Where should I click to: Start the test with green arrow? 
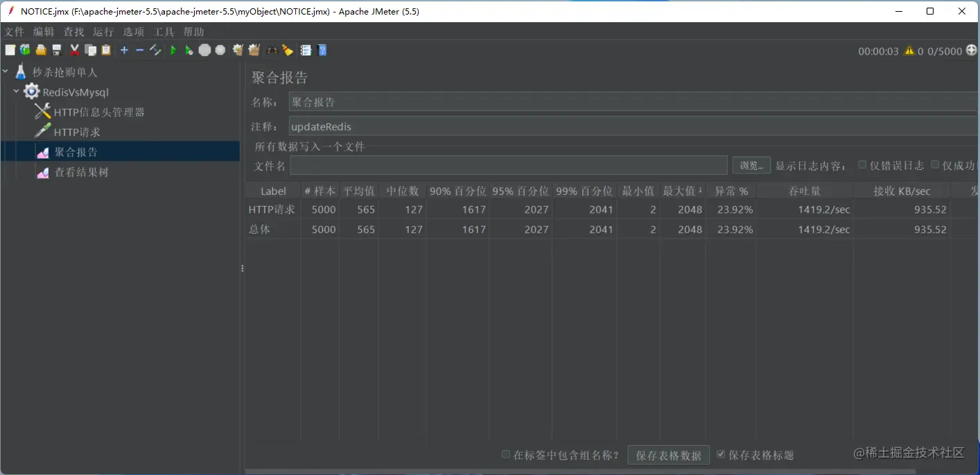173,50
